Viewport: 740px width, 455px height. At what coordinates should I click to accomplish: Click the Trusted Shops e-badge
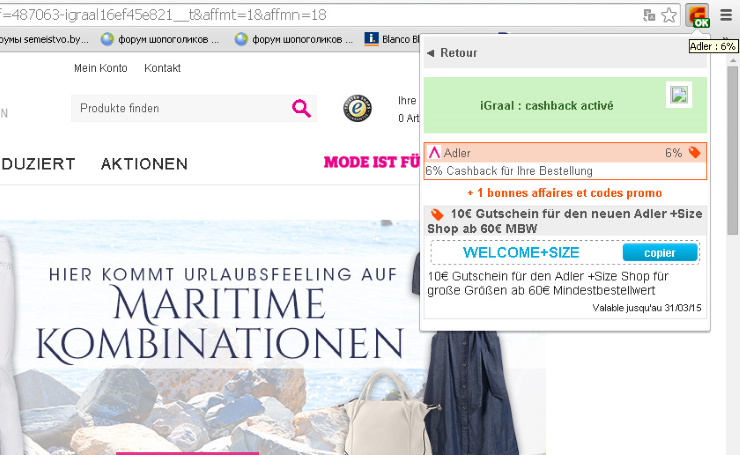(357, 109)
